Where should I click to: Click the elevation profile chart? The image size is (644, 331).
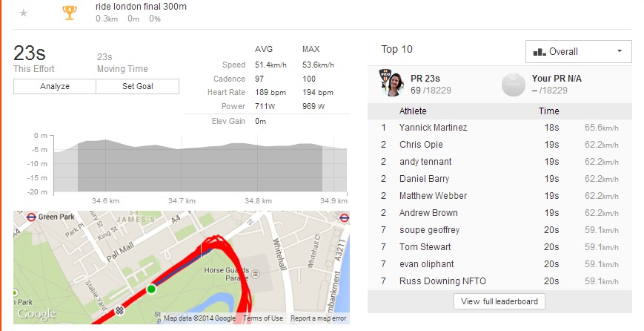[200, 165]
